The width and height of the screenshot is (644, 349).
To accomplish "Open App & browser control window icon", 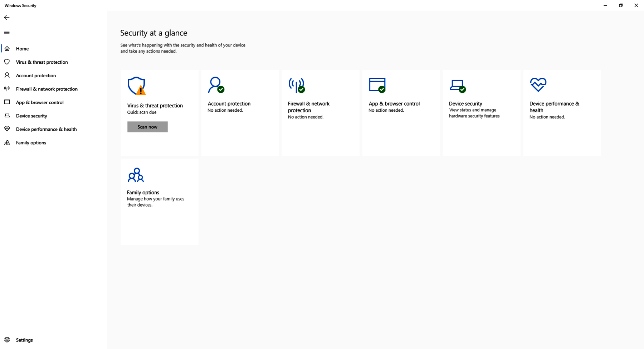I will pyautogui.click(x=377, y=85).
